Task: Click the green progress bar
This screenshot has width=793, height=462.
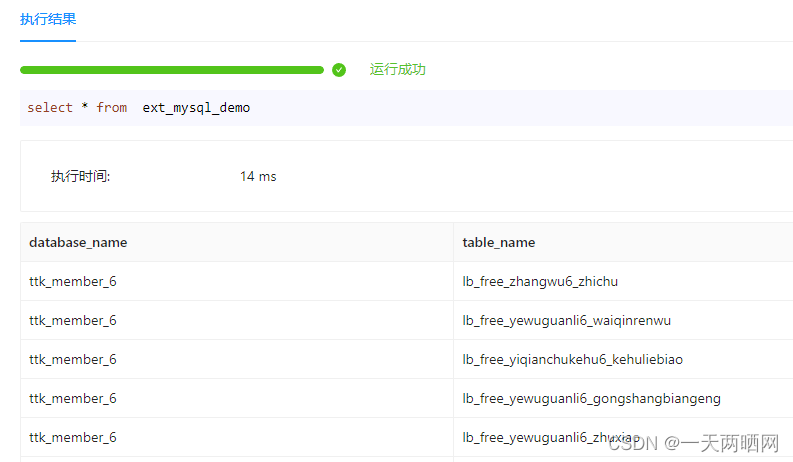Action: click(x=172, y=70)
